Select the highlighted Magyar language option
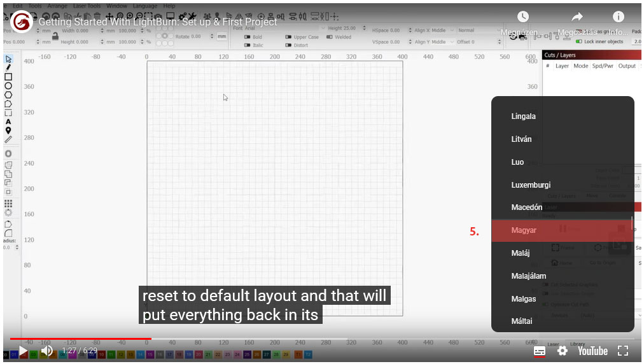 [x=563, y=230]
